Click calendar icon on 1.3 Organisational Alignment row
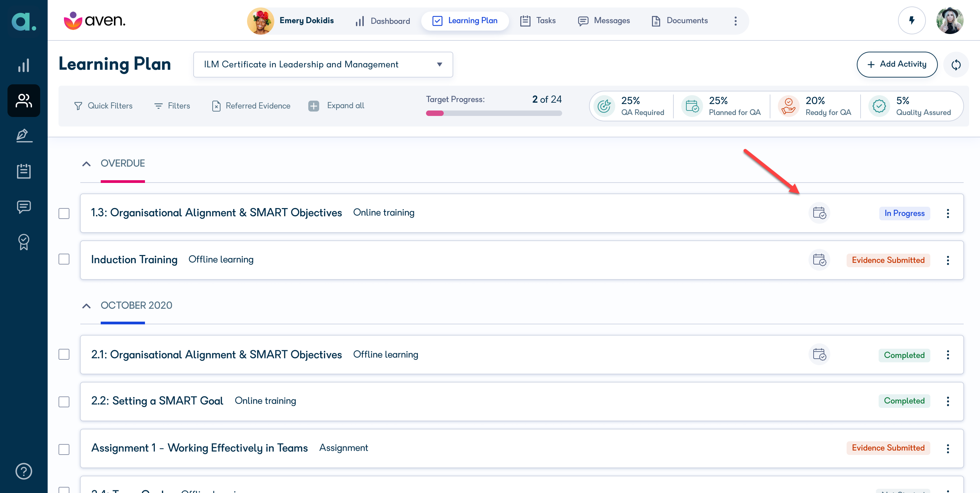The width and height of the screenshot is (980, 493). click(x=819, y=213)
